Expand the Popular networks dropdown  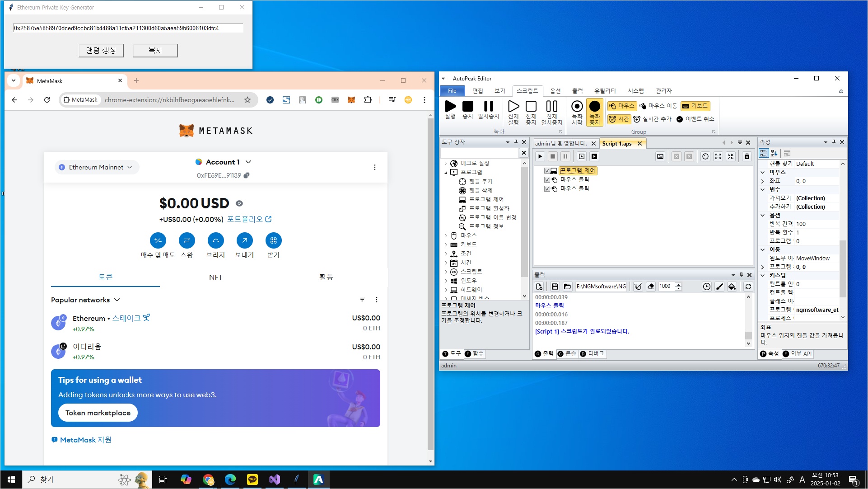point(85,300)
